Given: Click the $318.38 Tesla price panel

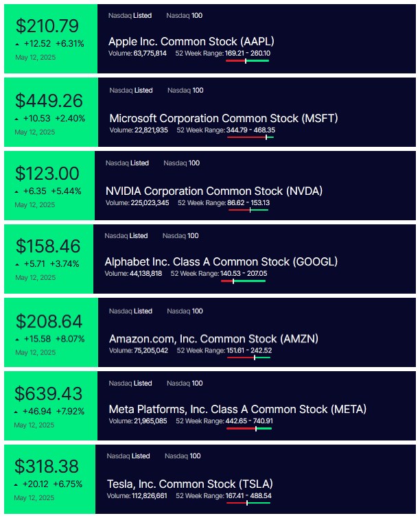Looking at the screenshot, I should tap(50, 479).
